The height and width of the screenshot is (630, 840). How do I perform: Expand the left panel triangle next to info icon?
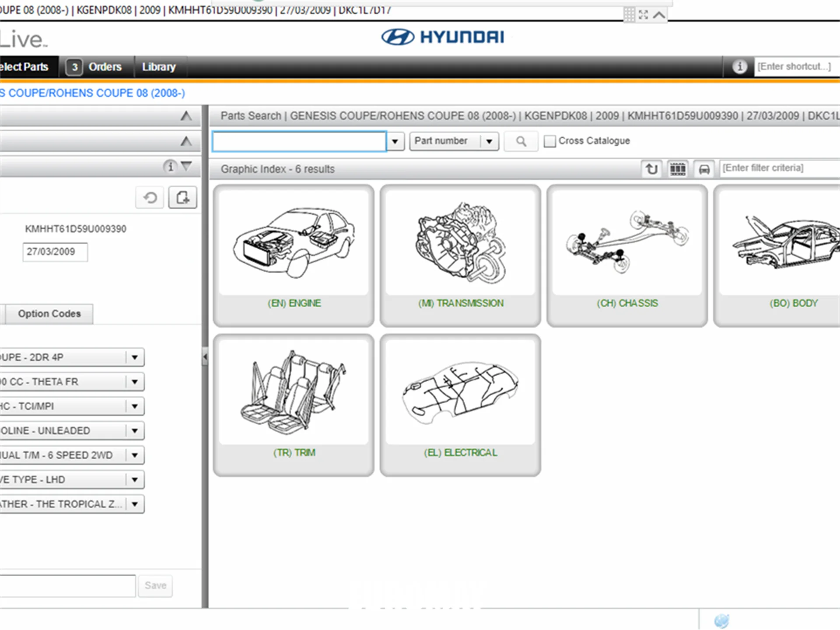[186, 166]
